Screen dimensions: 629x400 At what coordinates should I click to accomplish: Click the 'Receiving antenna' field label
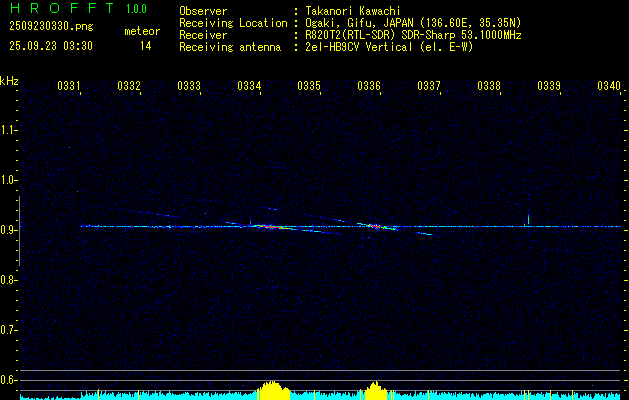(x=230, y=47)
